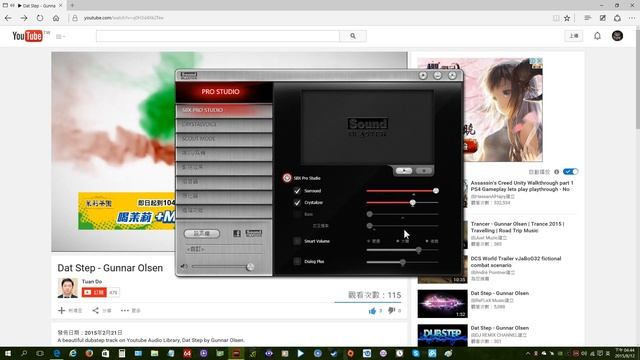Enable the Bass checkbox

tap(297, 214)
